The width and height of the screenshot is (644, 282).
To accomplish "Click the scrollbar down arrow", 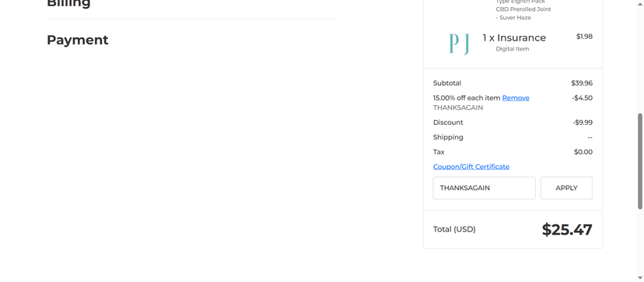I will point(640,278).
